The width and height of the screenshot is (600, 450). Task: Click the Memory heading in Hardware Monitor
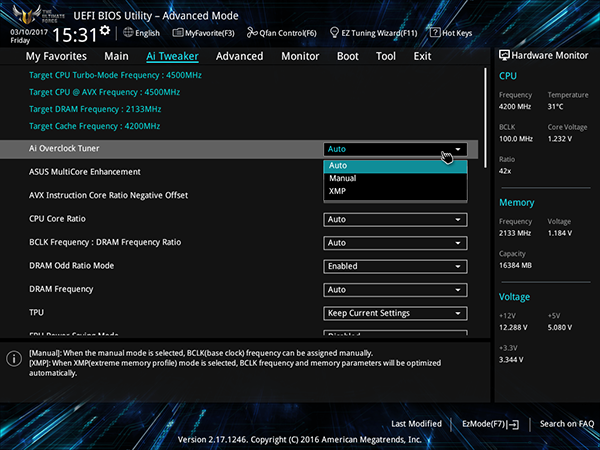[x=517, y=202]
